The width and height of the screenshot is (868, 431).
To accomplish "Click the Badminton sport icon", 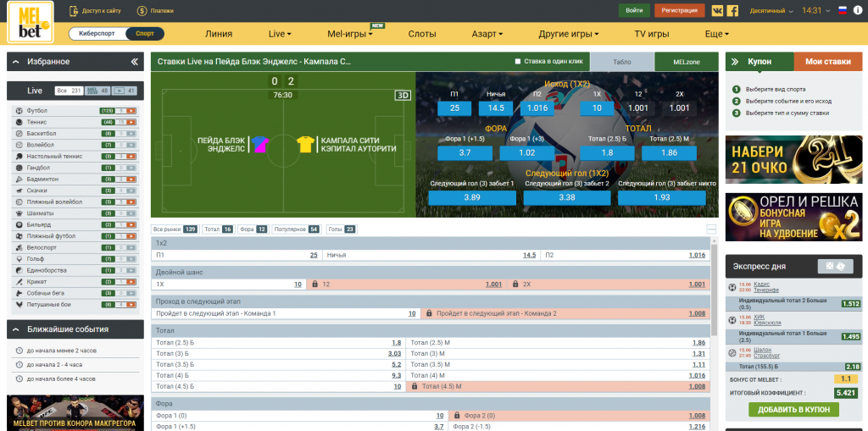I will click(x=19, y=180).
